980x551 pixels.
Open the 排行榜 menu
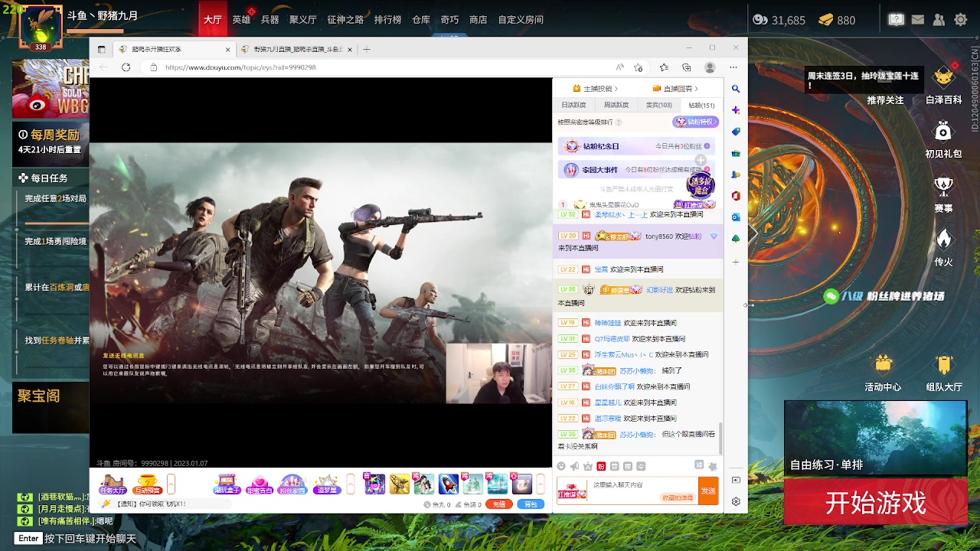(x=387, y=20)
